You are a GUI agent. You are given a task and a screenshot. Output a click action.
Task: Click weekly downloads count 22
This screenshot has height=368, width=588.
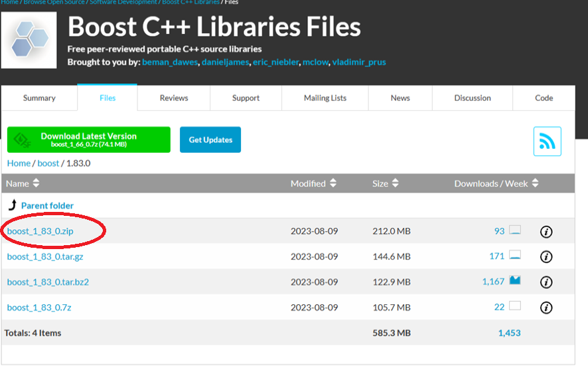[499, 307]
